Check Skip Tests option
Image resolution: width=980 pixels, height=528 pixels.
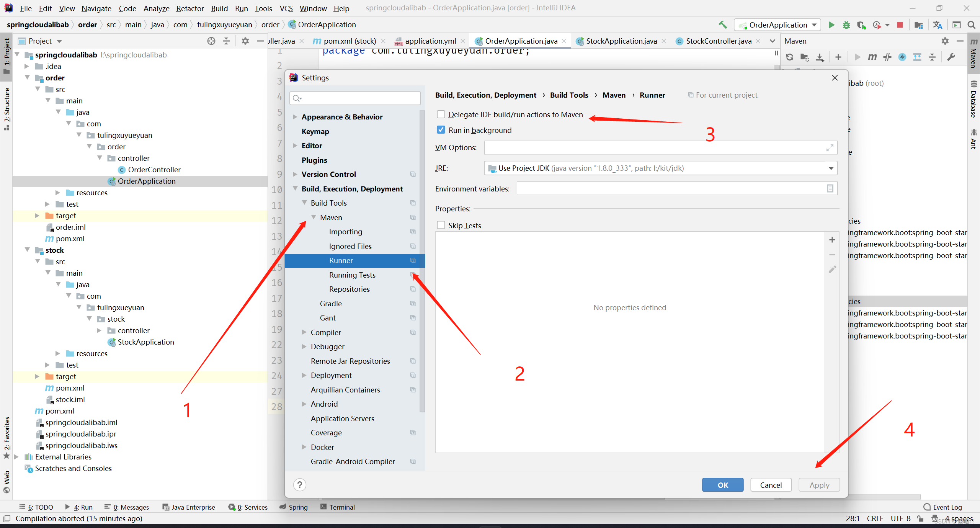pyautogui.click(x=441, y=226)
